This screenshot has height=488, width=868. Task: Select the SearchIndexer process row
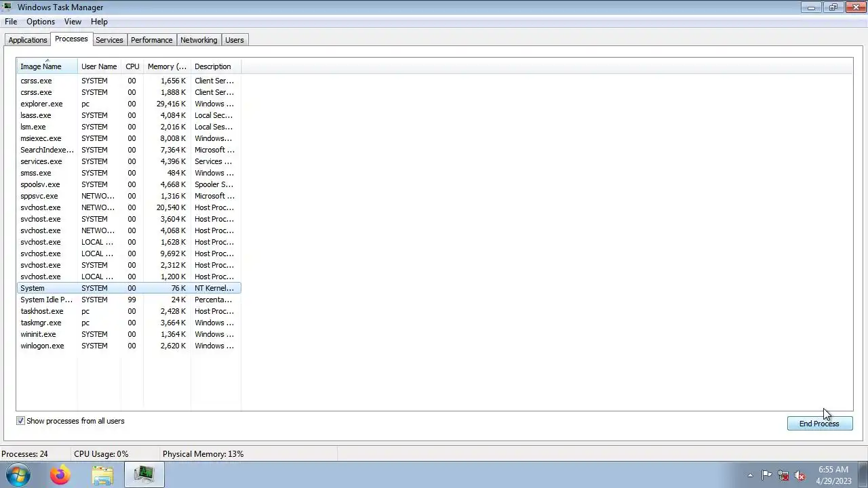(x=129, y=150)
